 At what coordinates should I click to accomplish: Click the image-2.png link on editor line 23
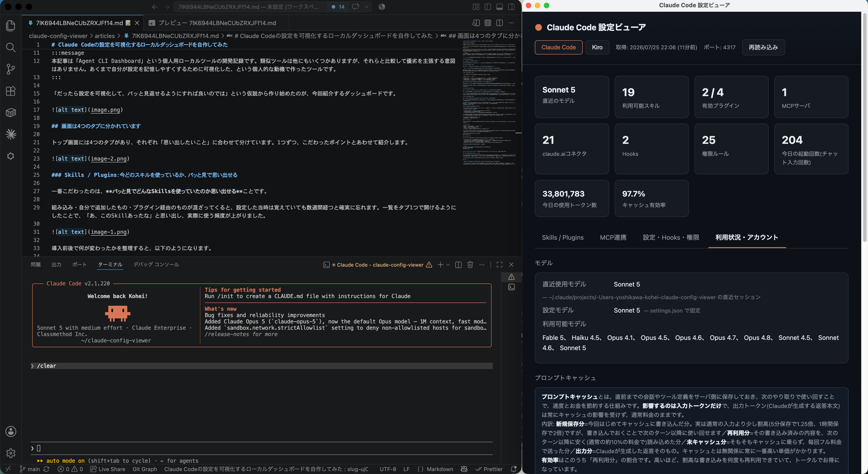[x=108, y=159]
